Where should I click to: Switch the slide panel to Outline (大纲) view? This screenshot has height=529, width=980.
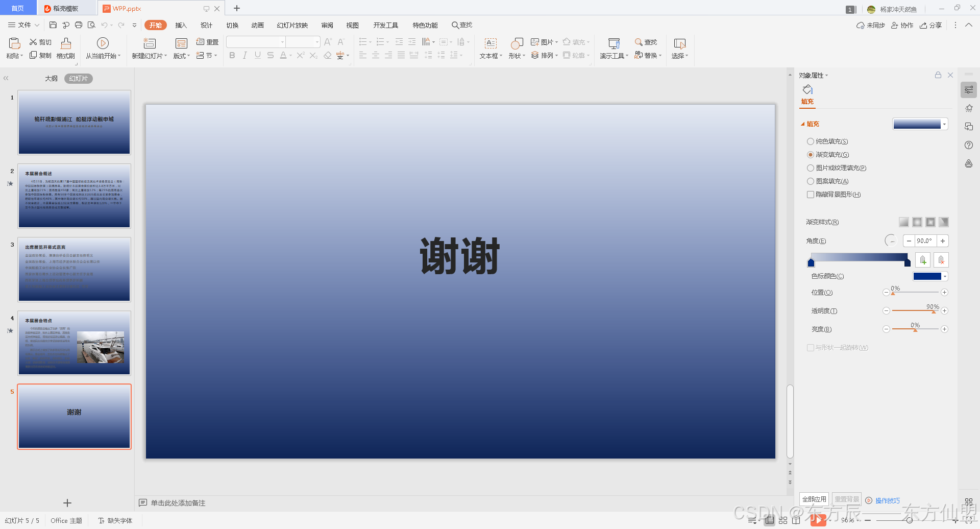coord(51,79)
